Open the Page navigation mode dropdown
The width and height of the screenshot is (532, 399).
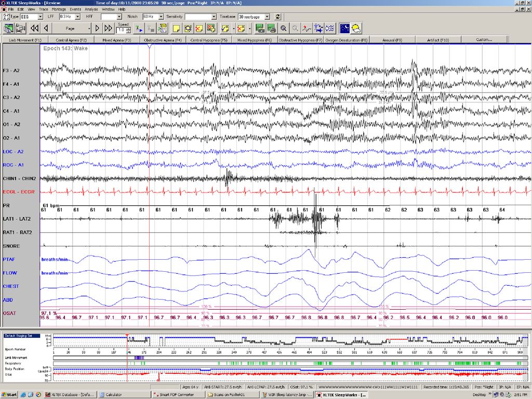(x=89, y=29)
